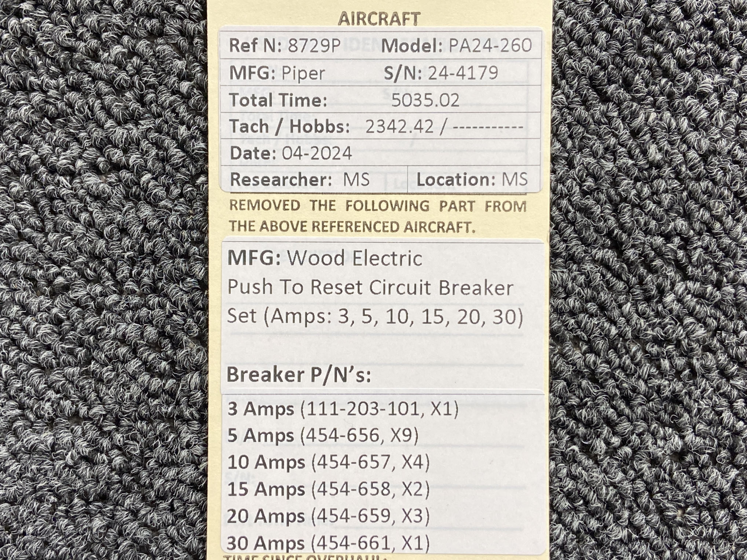Click the 20 Amps 454-659 line

click(328, 516)
